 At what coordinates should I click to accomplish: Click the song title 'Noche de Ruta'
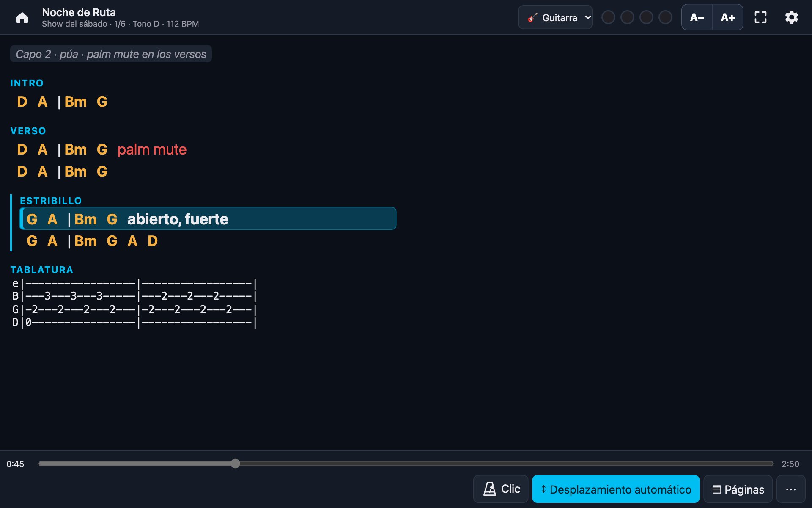(x=79, y=12)
